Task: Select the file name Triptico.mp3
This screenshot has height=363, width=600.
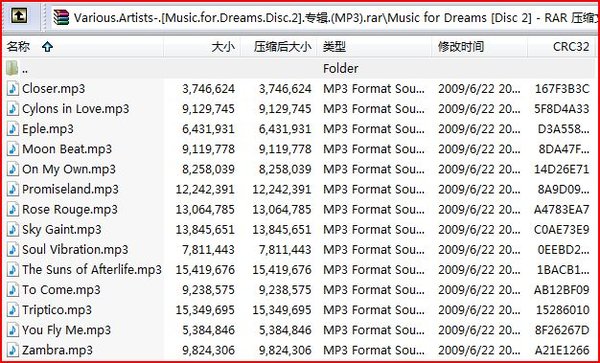Action: 57,310
